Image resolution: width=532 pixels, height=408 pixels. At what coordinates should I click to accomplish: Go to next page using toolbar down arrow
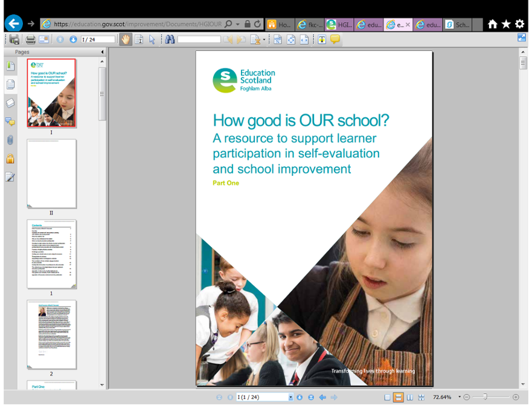[x=73, y=40]
